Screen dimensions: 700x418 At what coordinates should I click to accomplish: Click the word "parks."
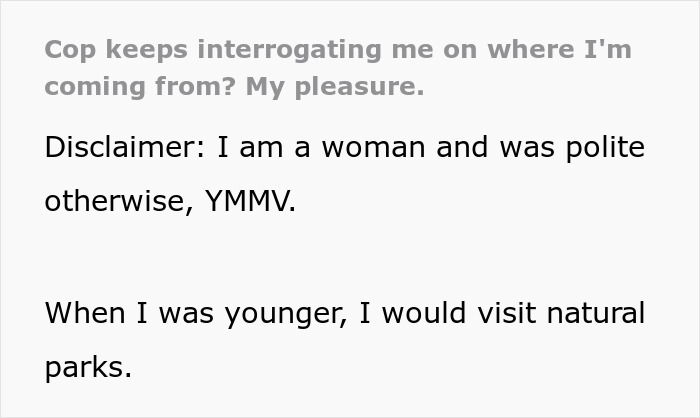pyautogui.click(x=88, y=366)
